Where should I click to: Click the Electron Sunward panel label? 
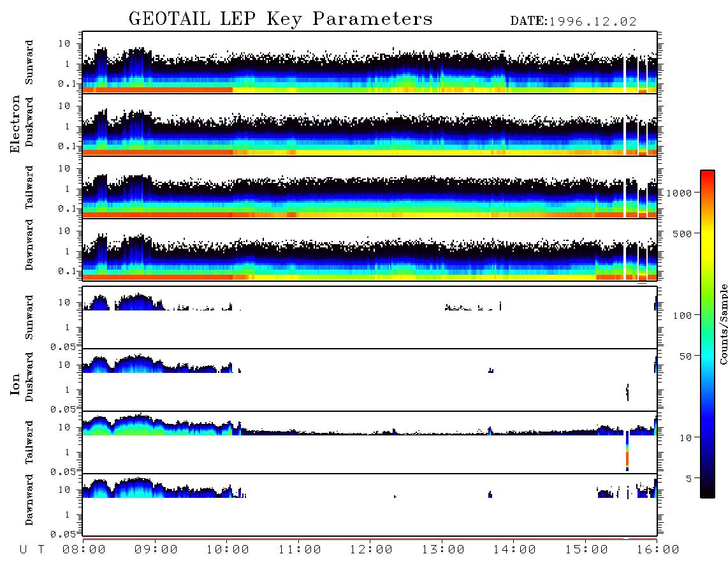[x=29, y=62]
